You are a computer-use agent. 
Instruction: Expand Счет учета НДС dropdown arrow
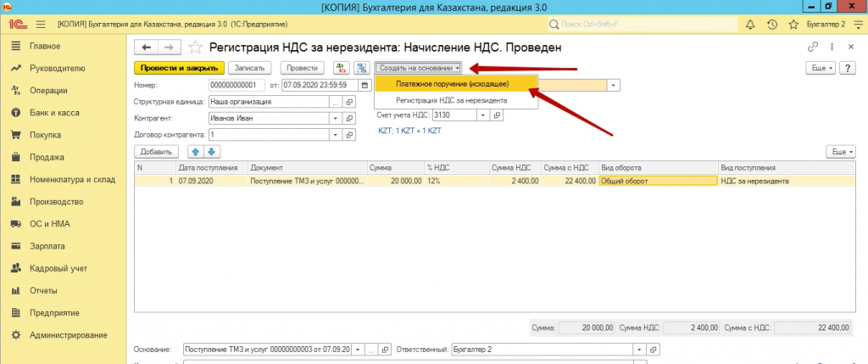[x=482, y=115]
